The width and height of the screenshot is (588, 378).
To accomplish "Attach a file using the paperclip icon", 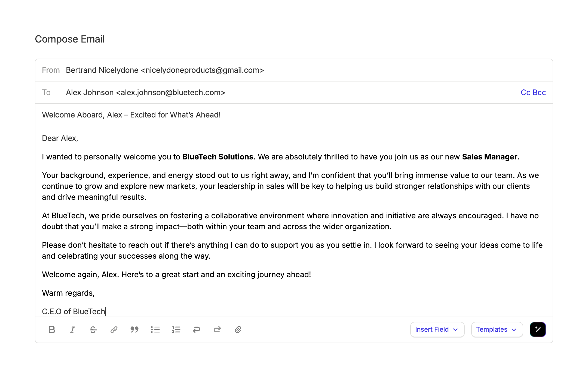I will click(x=238, y=330).
